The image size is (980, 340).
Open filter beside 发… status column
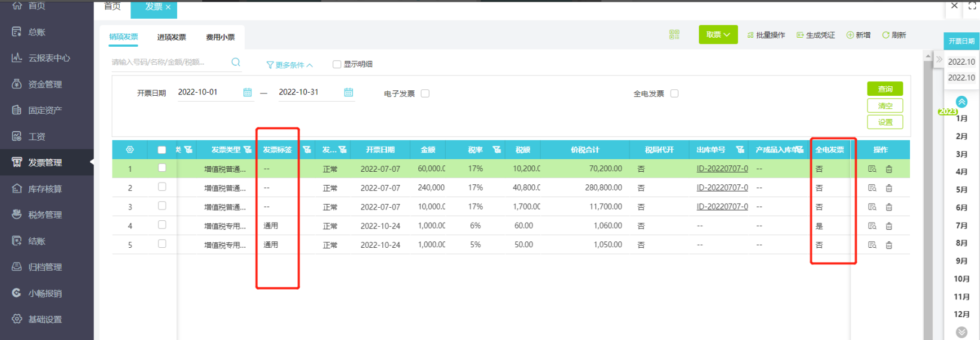coord(343,150)
